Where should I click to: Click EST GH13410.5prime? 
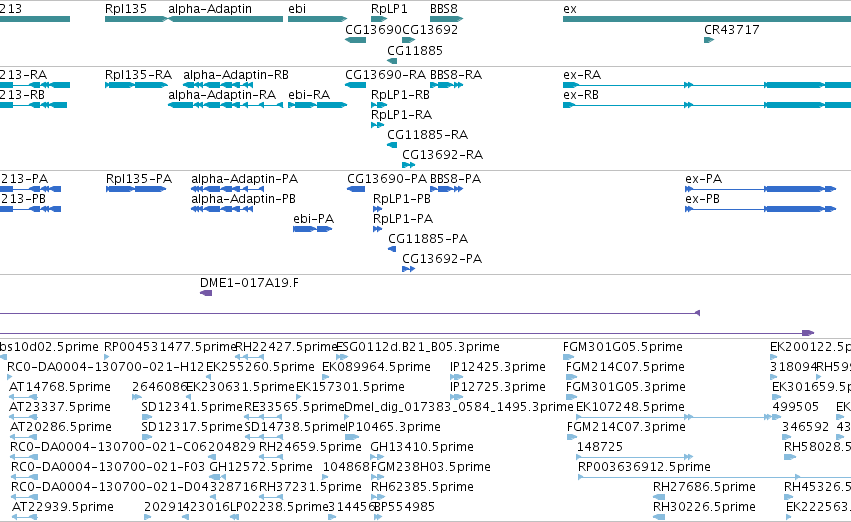click(422, 447)
